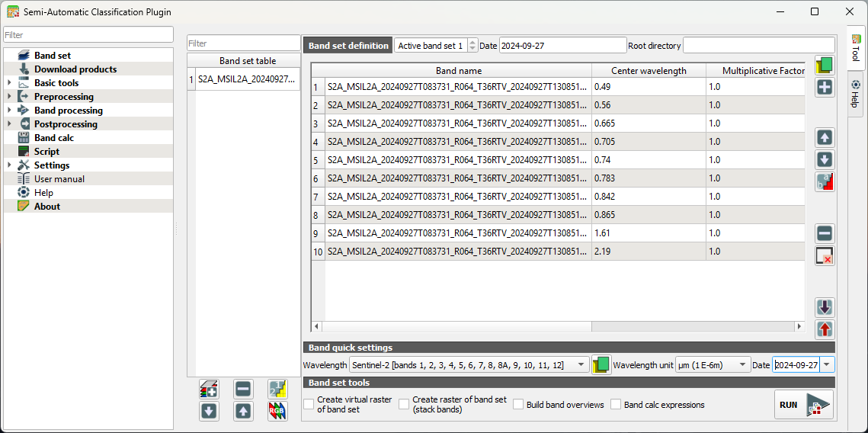Click add new band set icon

click(x=209, y=389)
